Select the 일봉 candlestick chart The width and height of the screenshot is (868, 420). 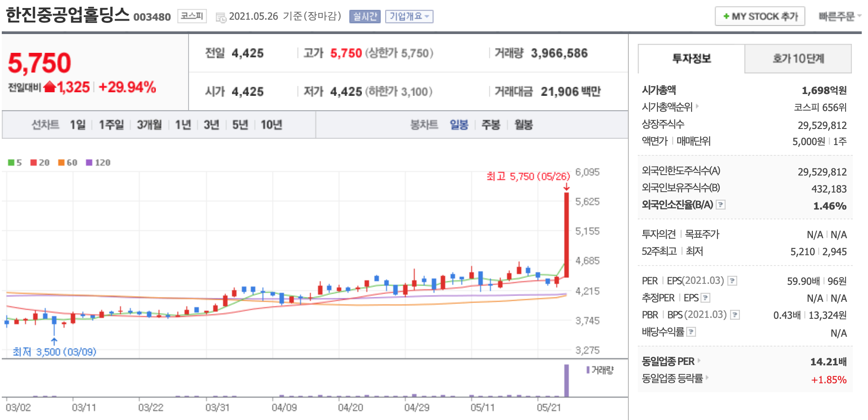click(459, 124)
